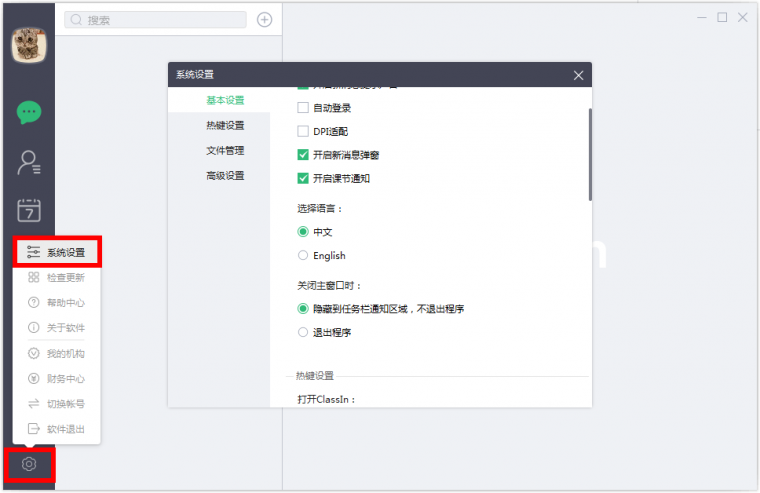Enable the 自动登录 checkbox
Viewport: 760px width, 493px height.
303,107
